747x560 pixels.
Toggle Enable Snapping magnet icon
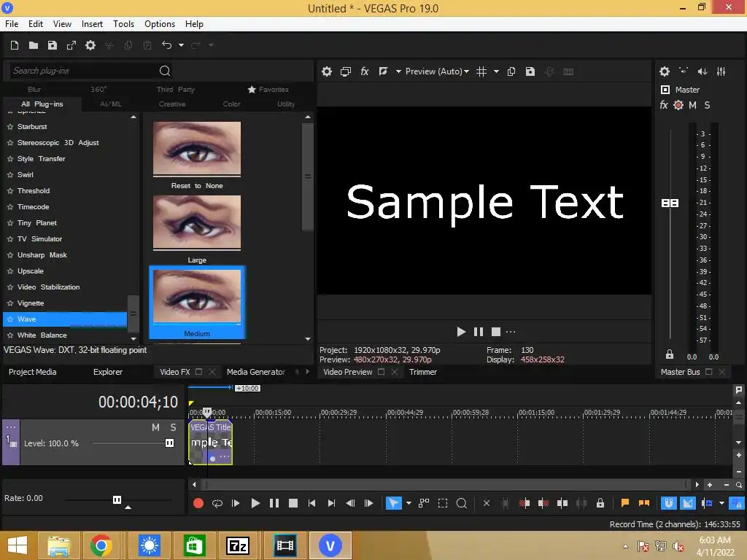click(668, 503)
